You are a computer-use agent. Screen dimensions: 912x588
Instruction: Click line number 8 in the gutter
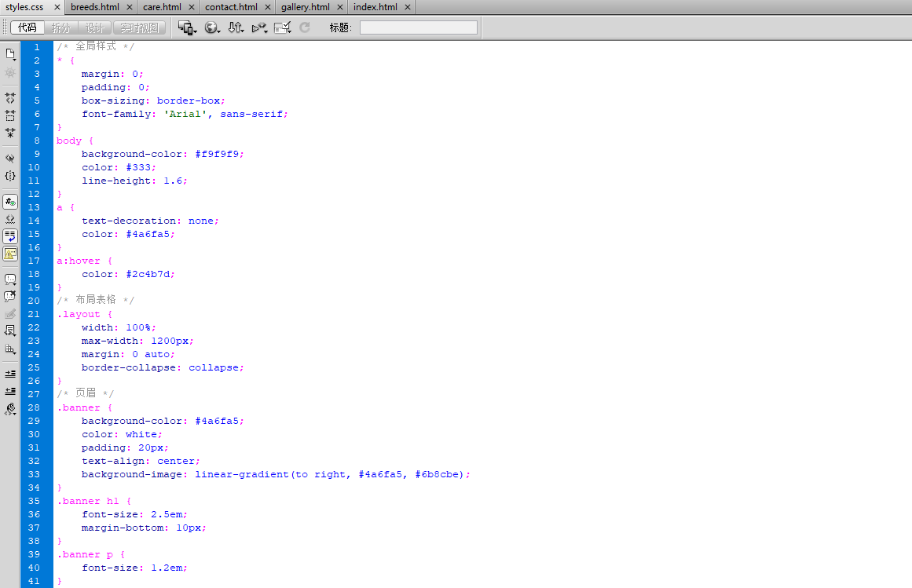[x=37, y=141]
